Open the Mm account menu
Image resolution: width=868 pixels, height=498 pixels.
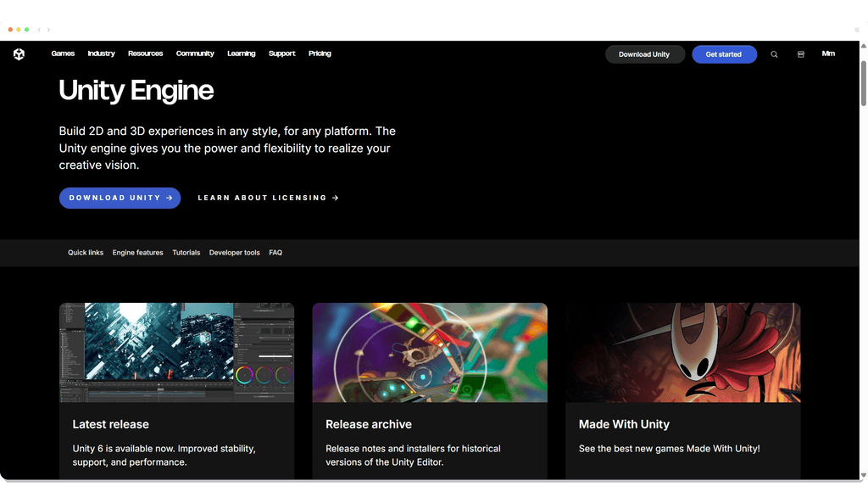tap(828, 53)
